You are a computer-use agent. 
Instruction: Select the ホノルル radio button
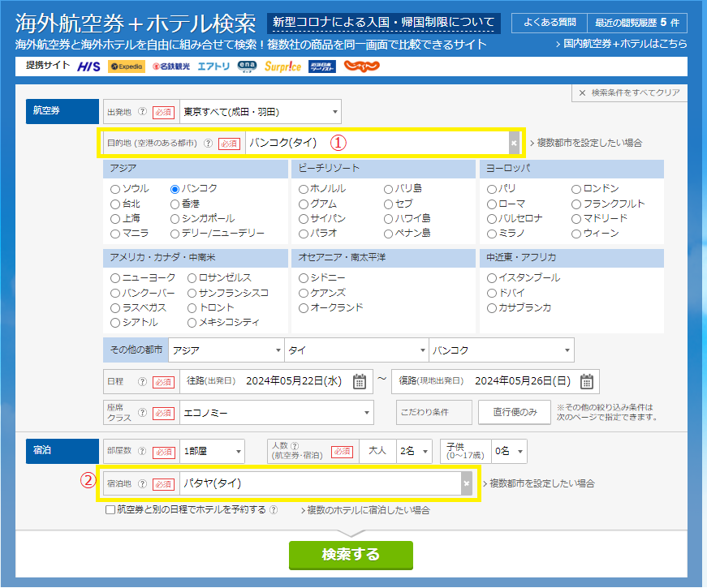pos(304,189)
